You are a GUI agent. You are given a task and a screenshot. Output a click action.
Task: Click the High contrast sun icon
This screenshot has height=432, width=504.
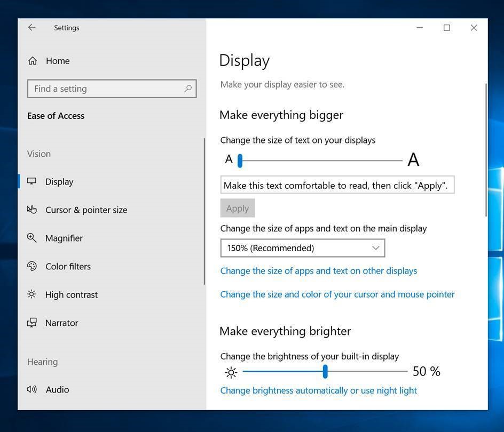(x=32, y=294)
